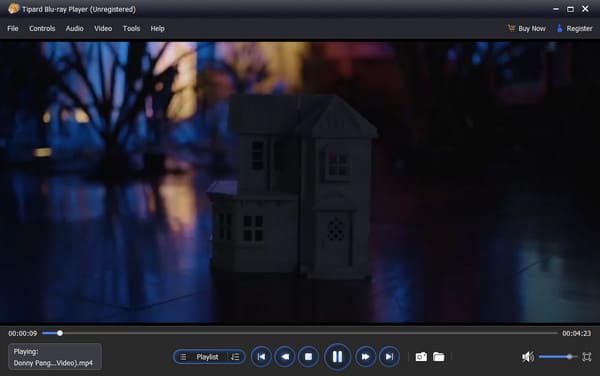The image size is (600, 376).
Task: Stop playback using the stop button
Action: (308, 357)
